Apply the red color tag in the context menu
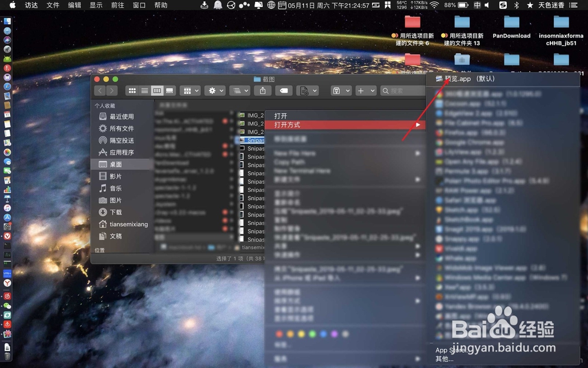This screenshot has height=368, width=588. click(279, 334)
